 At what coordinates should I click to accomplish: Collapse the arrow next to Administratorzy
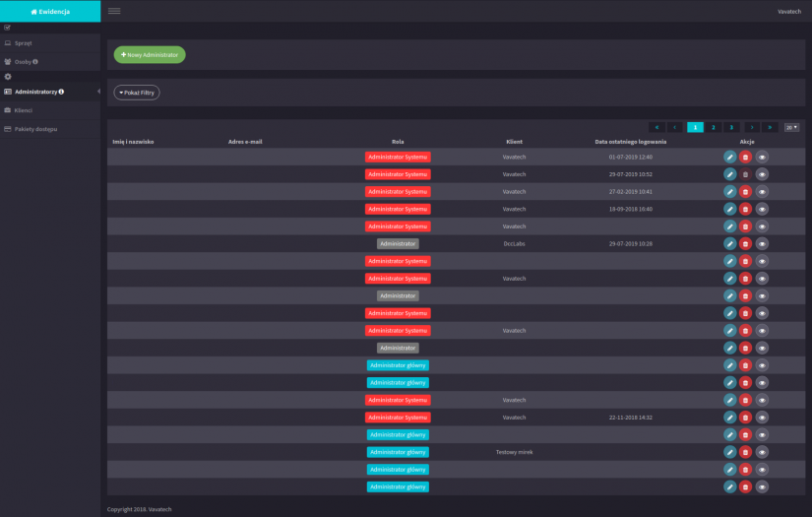coord(98,92)
